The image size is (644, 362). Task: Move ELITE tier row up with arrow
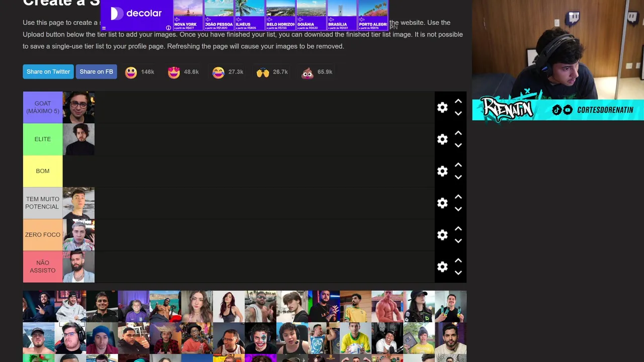pyautogui.click(x=458, y=133)
